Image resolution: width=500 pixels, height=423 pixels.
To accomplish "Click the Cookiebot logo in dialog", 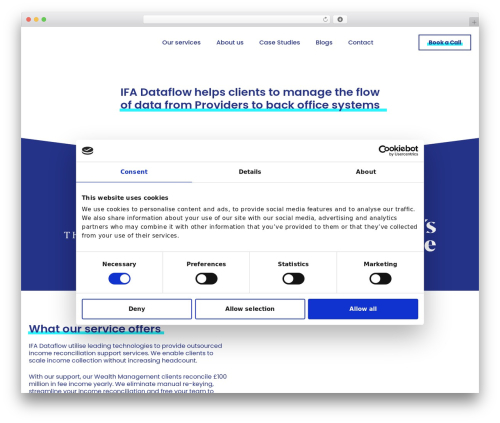I will coord(398,150).
